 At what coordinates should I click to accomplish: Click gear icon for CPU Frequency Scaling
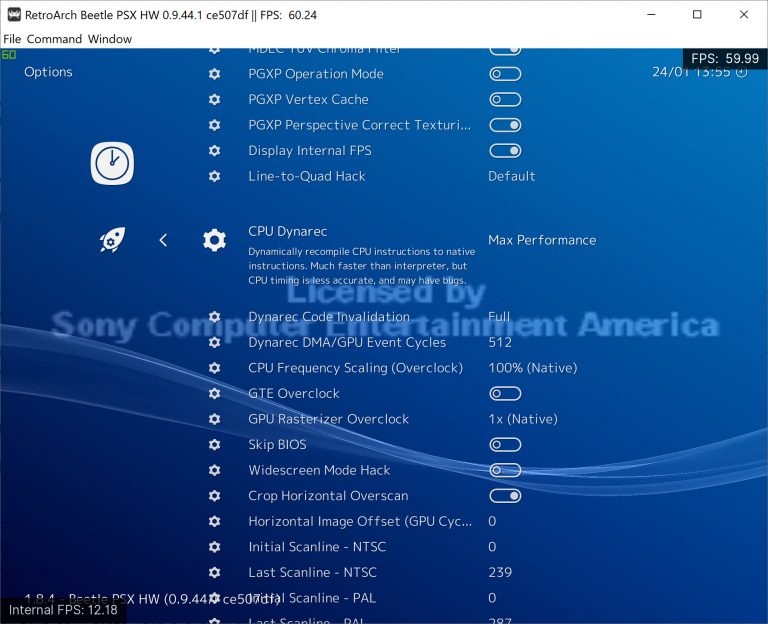click(215, 368)
